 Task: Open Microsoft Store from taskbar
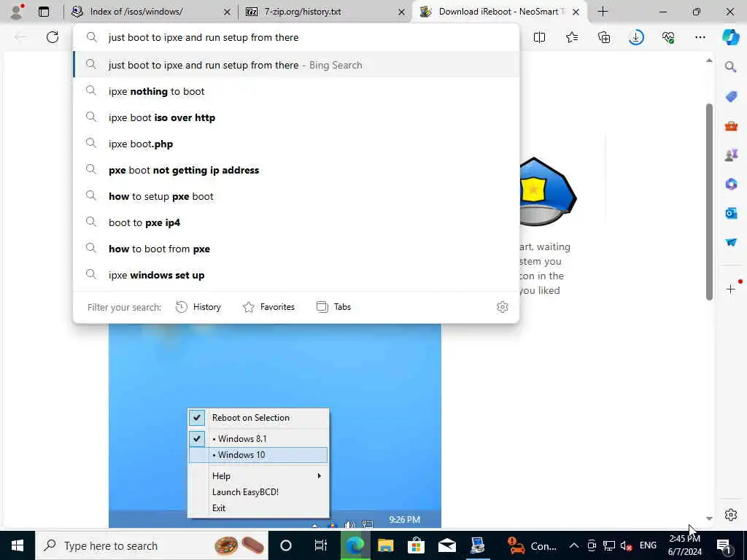pos(416,545)
